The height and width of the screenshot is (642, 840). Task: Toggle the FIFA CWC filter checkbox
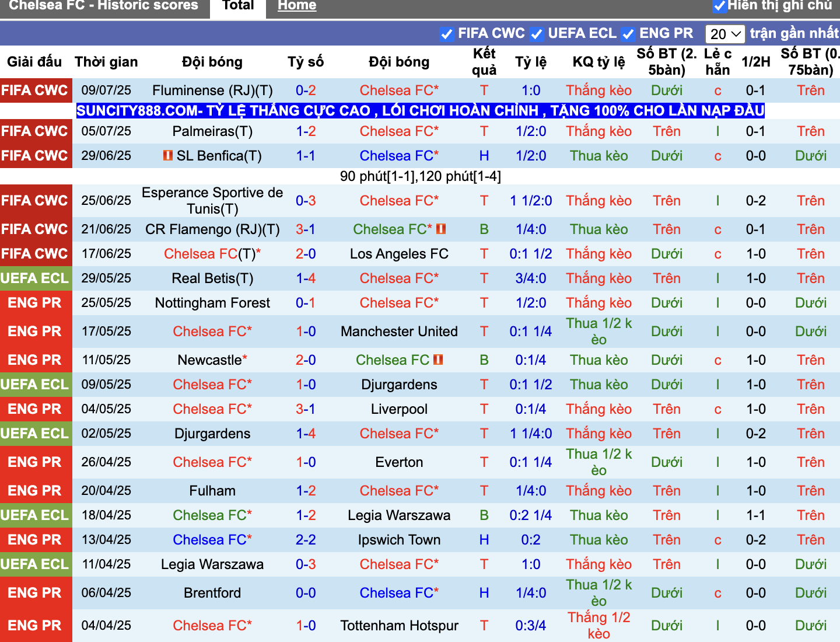click(446, 34)
